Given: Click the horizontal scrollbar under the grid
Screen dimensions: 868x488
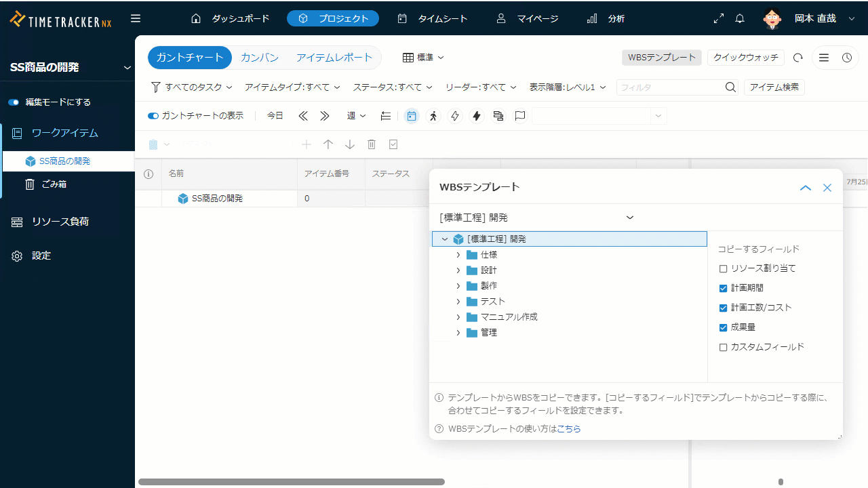Looking at the screenshot, I should (292, 482).
